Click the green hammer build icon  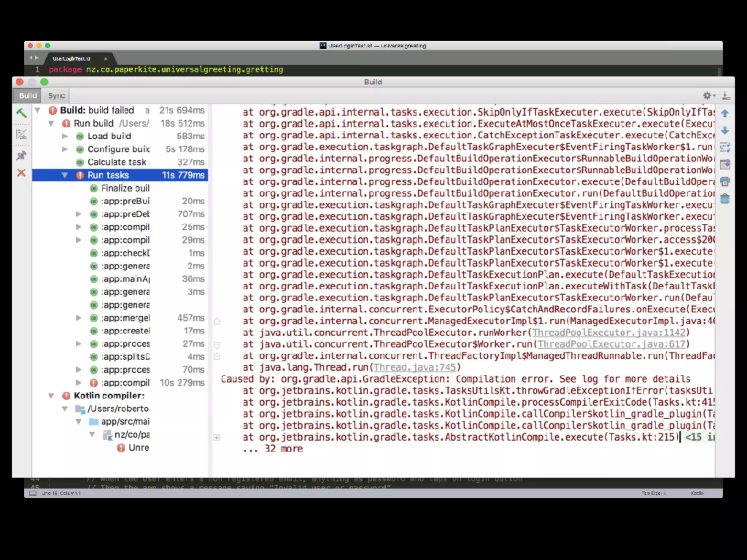[x=22, y=113]
